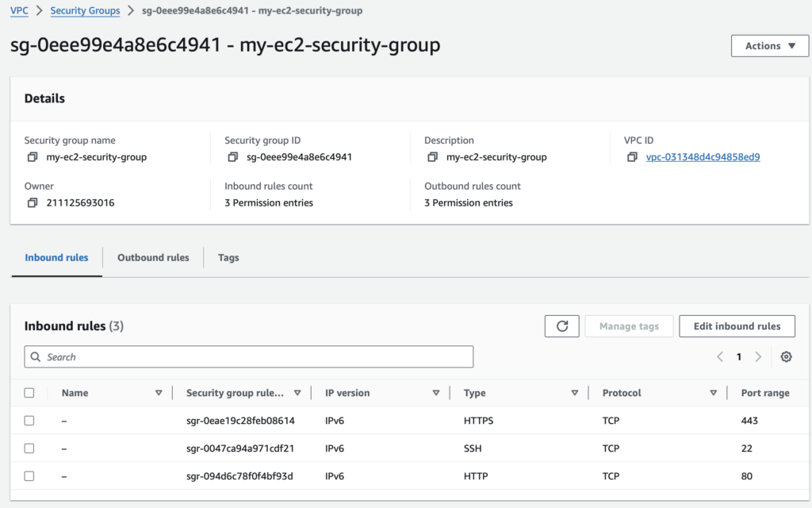
Task: Open the Tags tab
Action: point(228,258)
